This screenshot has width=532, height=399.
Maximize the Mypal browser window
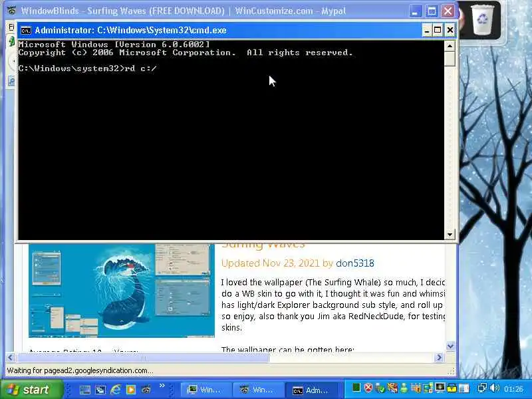pos(432,11)
